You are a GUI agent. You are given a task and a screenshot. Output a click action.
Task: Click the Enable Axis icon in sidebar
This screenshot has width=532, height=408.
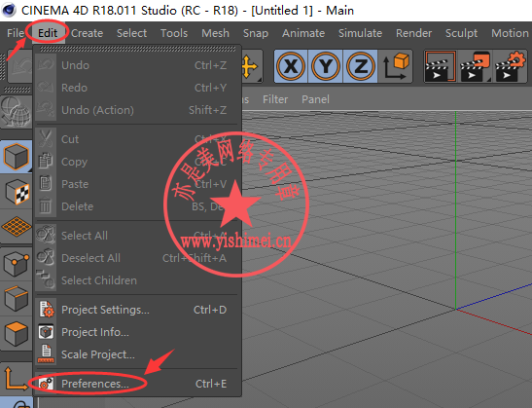pos(16,378)
